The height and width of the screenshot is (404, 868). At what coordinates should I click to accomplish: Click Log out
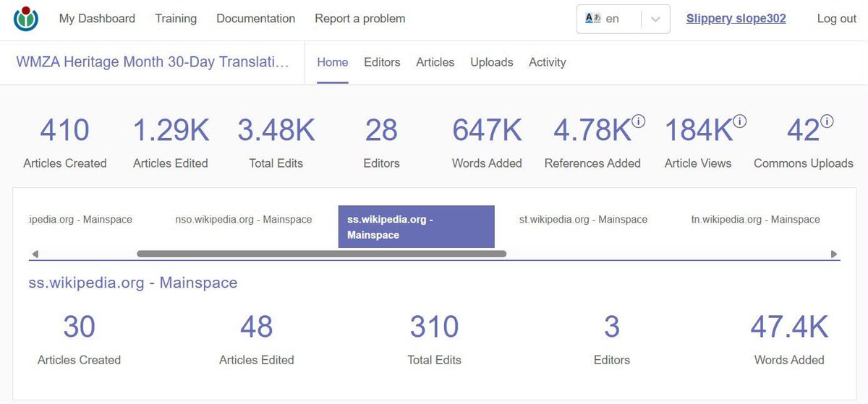click(836, 19)
